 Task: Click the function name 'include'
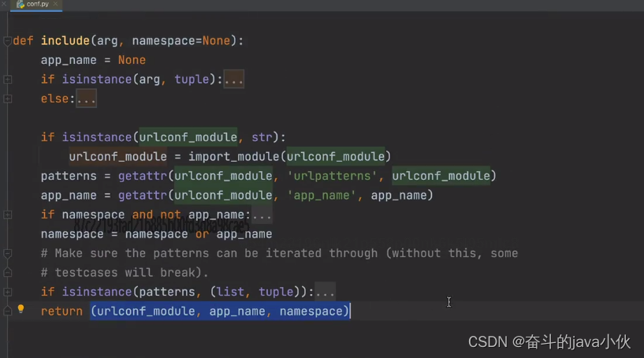(65, 41)
